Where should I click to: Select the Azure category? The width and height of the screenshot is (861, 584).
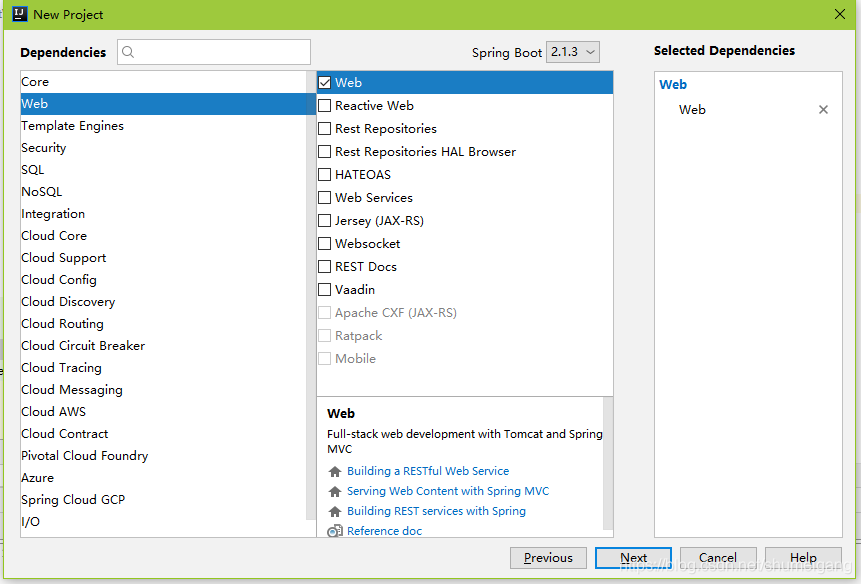click(164, 478)
